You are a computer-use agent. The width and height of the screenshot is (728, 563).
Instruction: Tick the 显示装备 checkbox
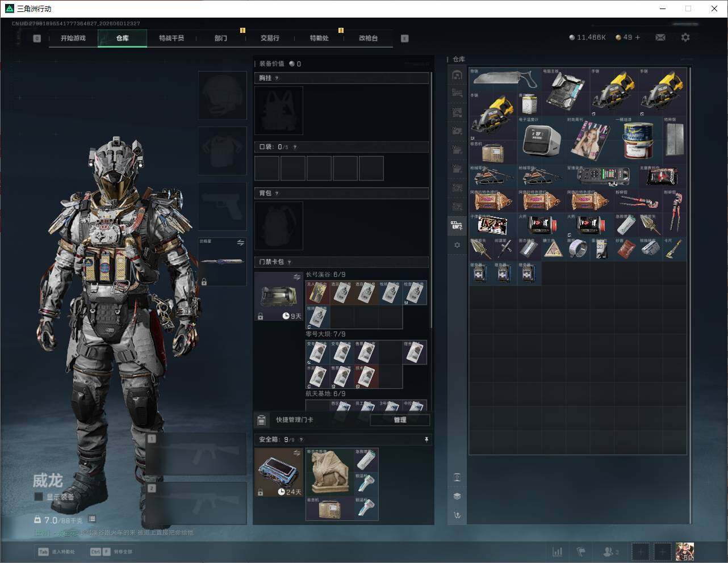pyautogui.click(x=39, y=497)
